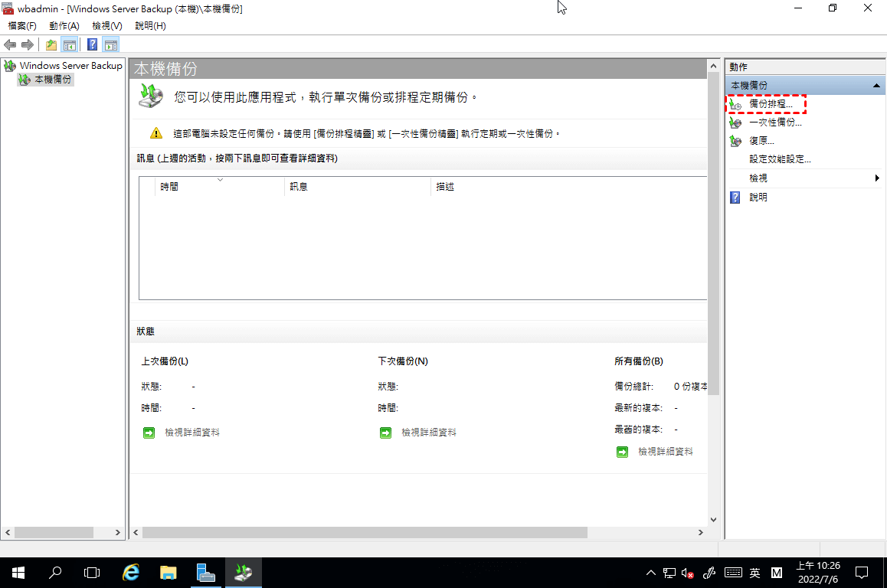Click the center pane horizontal scrollbar thumb
Image resolution: width=887 pixels, height=588 pixels.
coord(365,533)
